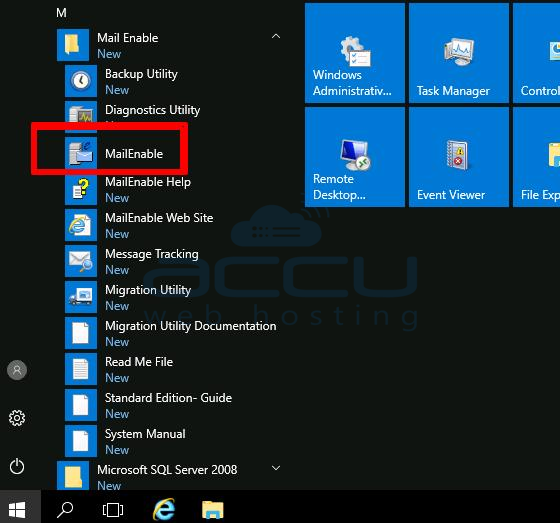Screen dimensions: 560x523
Task: Open the Message Tracking envelope icon
Action: tap(81, 261)
